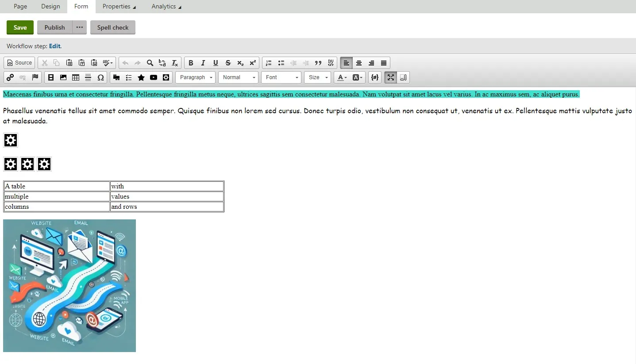Click the Replace icon

tap(162, 63)
